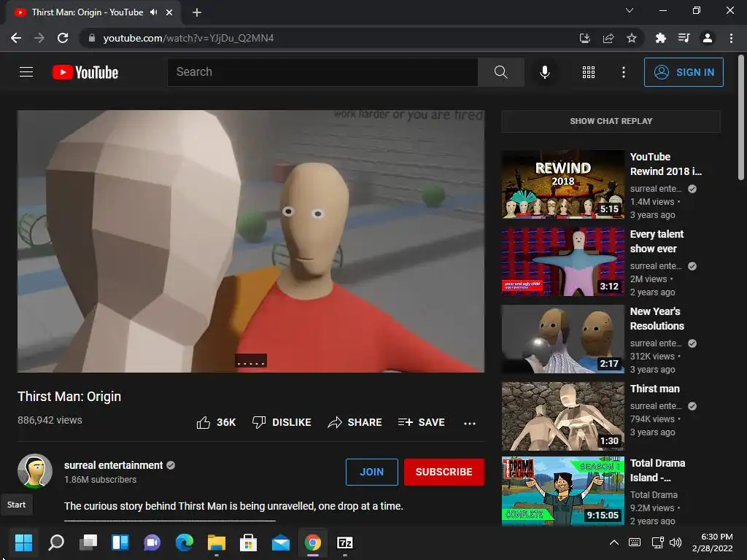Open the YouTube hamburger guide menu

26,72
